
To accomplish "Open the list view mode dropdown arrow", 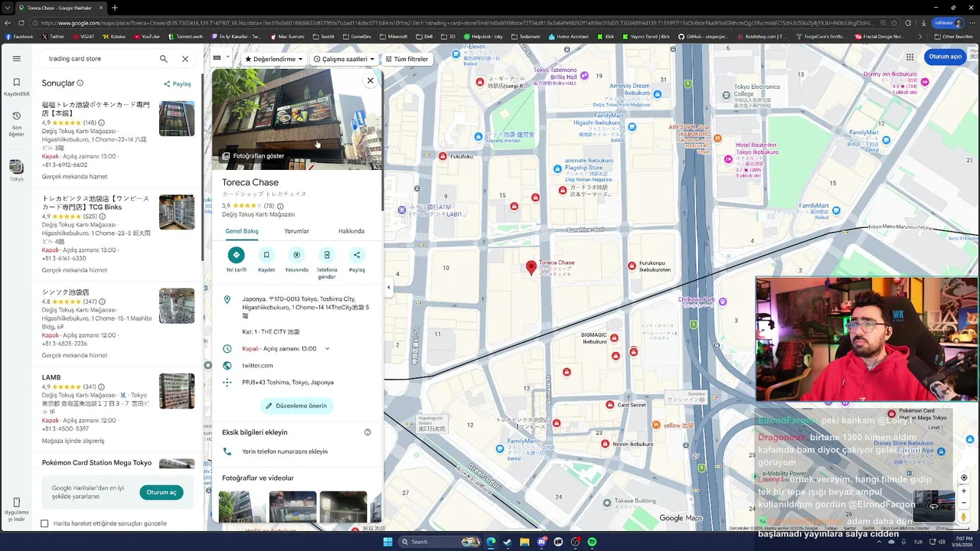I will pos(227,57).
